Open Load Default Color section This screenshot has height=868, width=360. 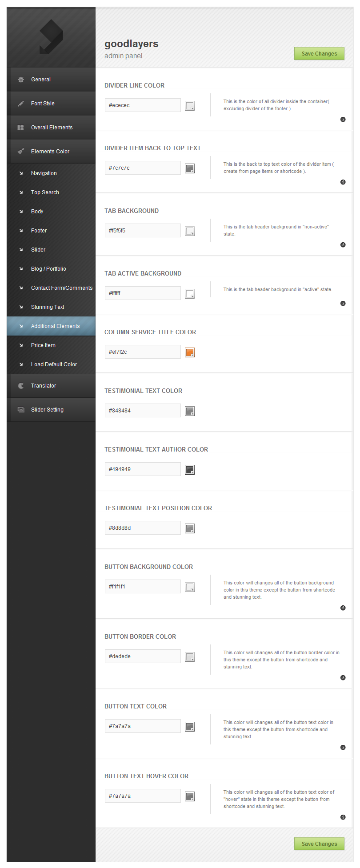tap(54, 364)
